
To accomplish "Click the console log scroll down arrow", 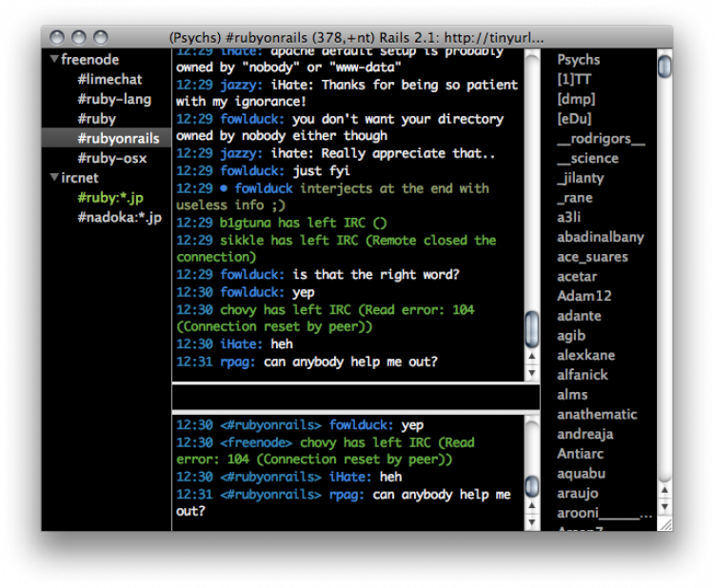I will [x=532, y=522].
